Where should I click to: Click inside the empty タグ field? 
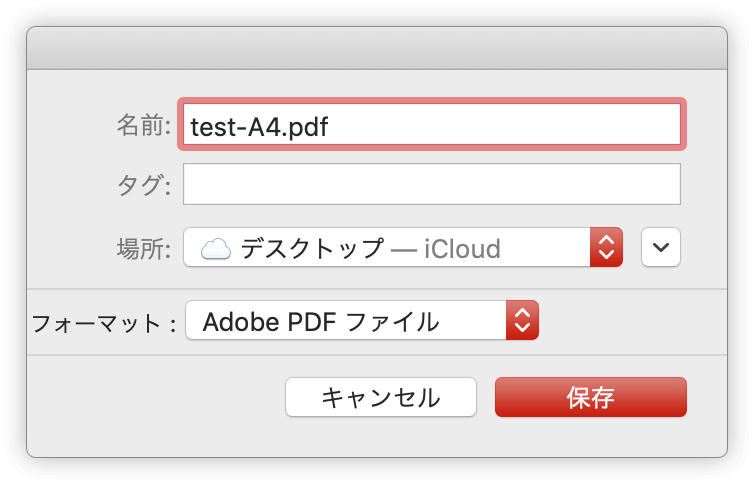432,184
